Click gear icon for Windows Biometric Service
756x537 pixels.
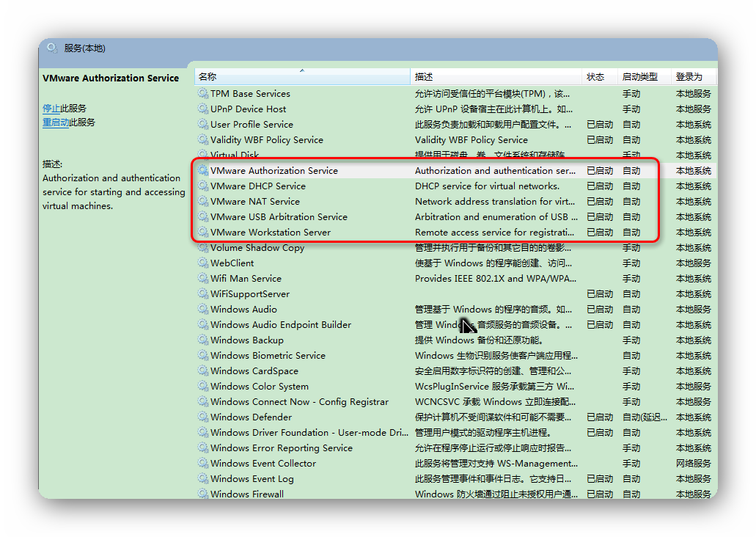click(x=203, y=356)
